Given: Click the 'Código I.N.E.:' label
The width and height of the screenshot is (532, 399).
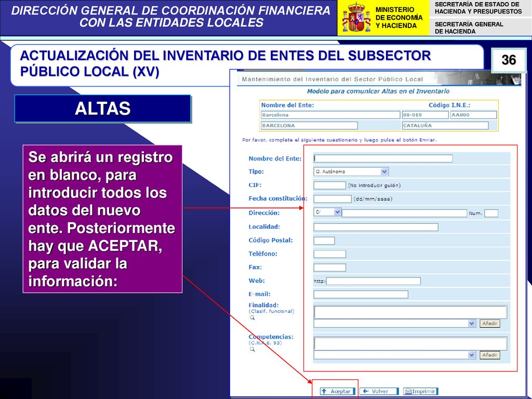Looking at the screenshot, I should [x=449, y=105].
